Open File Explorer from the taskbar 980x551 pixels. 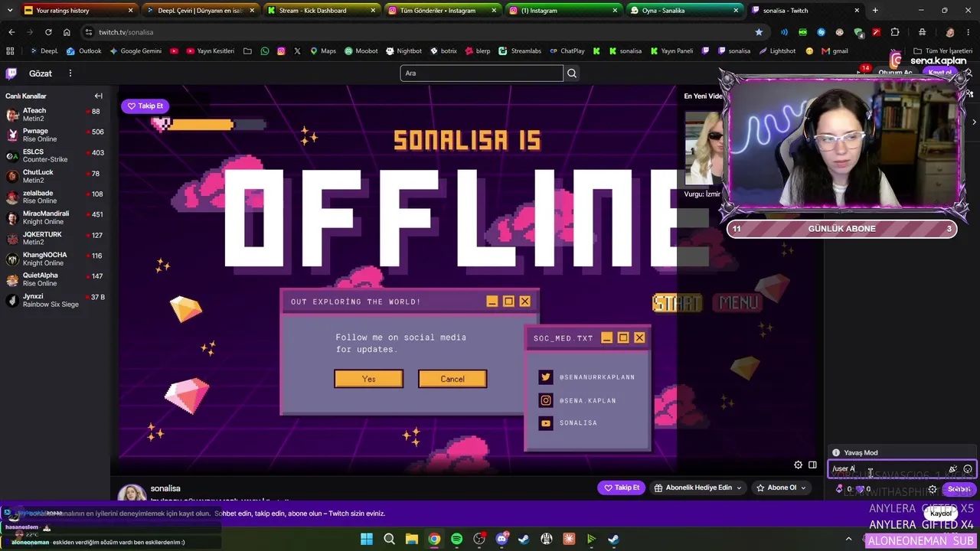[x=412, y=539]
